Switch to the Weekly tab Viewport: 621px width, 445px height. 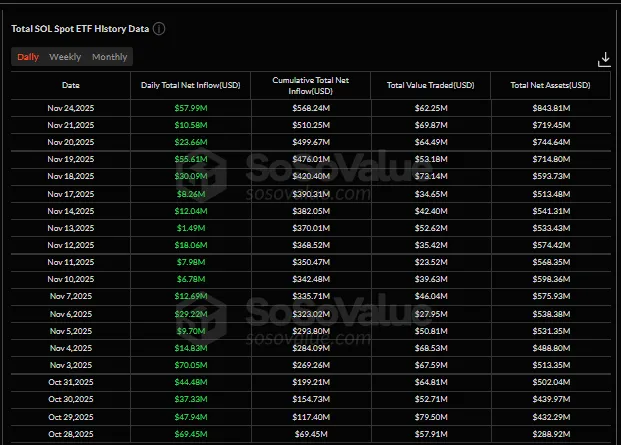coord(66,57)
